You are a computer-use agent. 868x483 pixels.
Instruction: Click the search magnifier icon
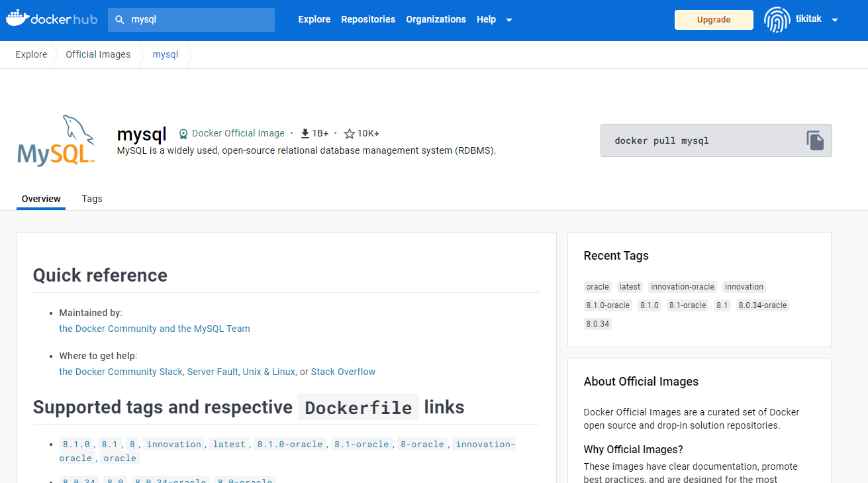tap(120, 20)
